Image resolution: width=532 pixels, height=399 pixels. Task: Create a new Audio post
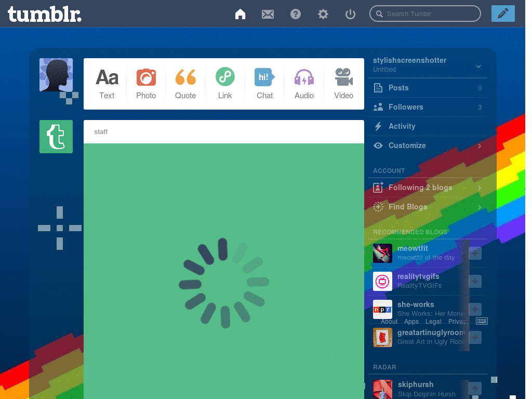pyautogui.click(x=304, y=84)
